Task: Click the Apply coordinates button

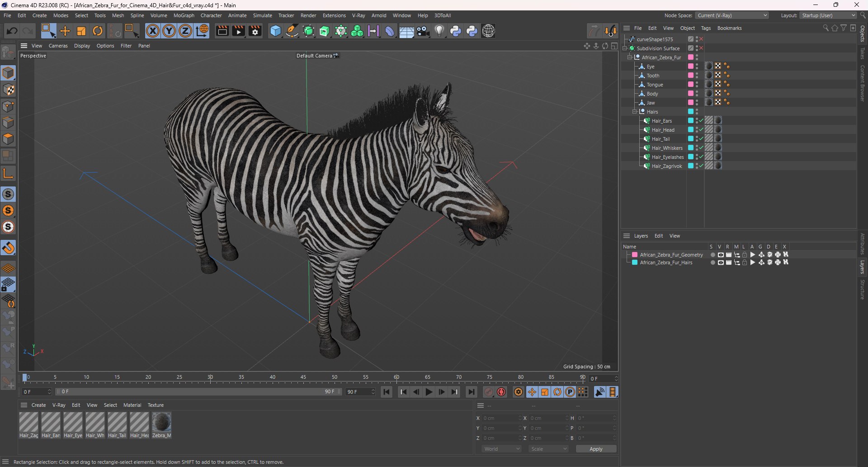Action: click(x=596, y=449)
